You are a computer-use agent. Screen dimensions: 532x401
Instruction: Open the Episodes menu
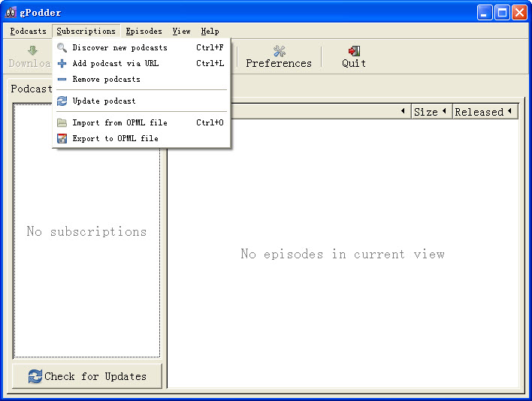pyautogui.click(x=144, y=32)
